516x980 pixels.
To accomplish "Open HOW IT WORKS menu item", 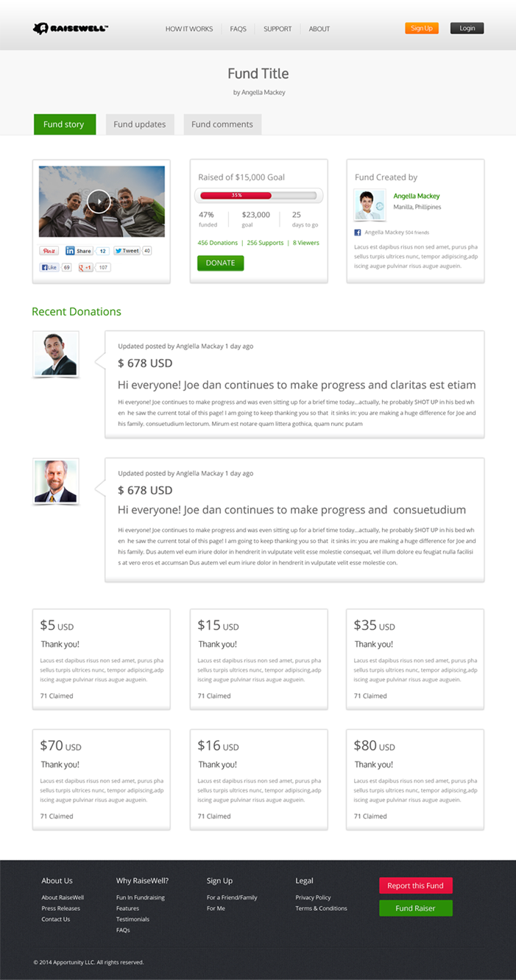I will (x=189, y=29).
